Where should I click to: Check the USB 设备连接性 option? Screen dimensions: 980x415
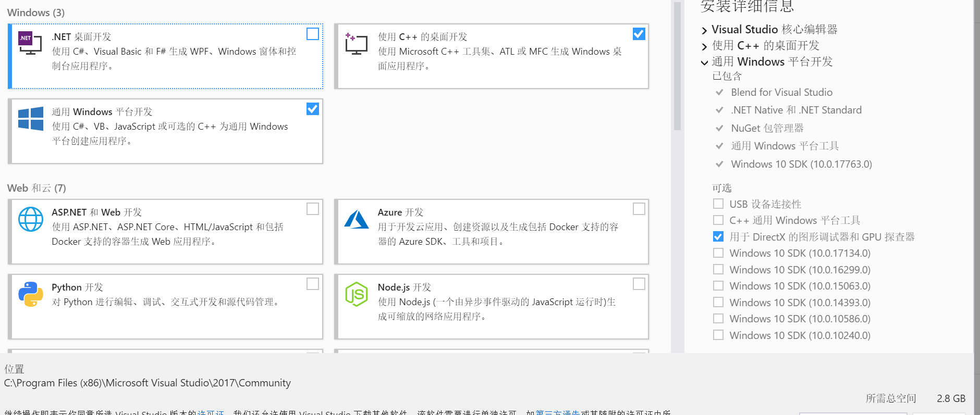pyautogui.click(x=718, y=204)
